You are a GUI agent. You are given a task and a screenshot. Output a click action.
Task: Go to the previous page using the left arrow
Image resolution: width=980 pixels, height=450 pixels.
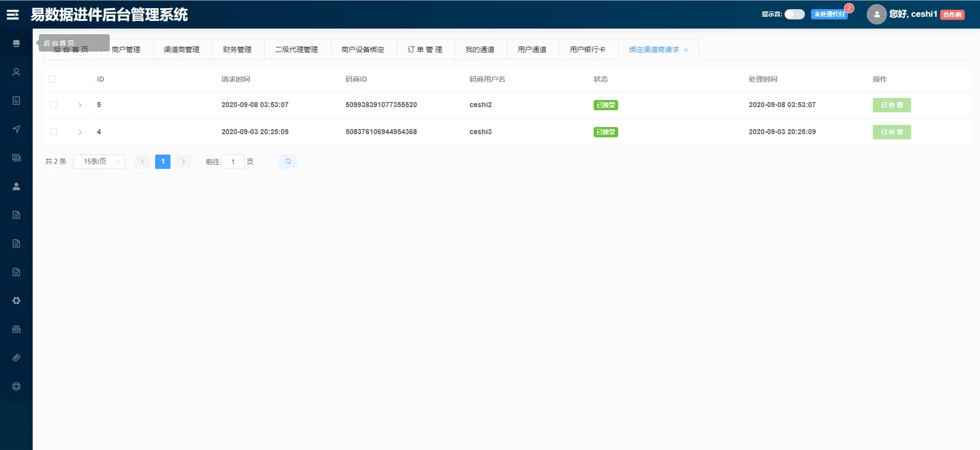(x=142, y=162)
